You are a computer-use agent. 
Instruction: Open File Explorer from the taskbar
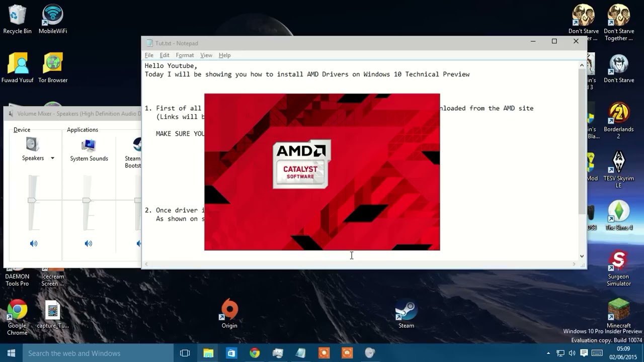coord(208,353)
